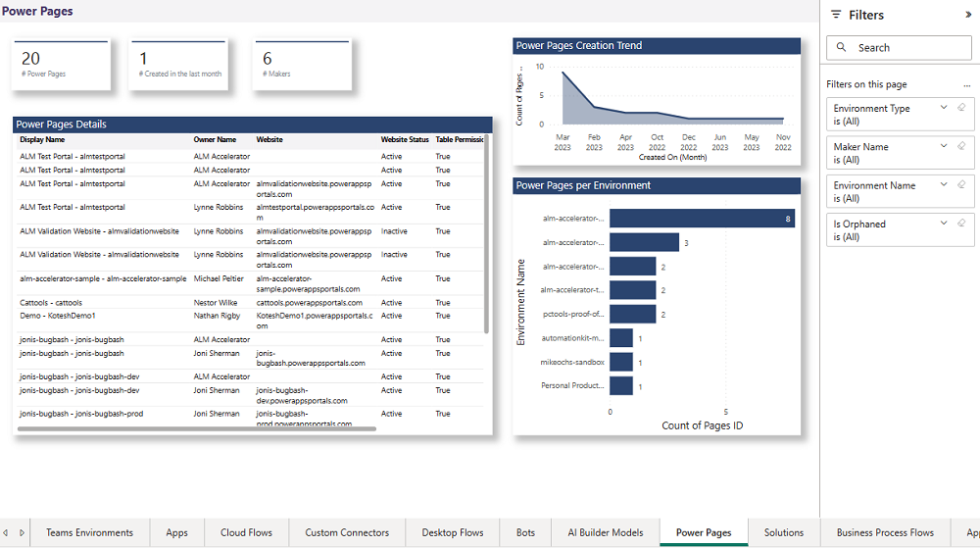
Task: Open the more options ellipsis for page filters
Action: pyautogui.click(x=967, y=85)
